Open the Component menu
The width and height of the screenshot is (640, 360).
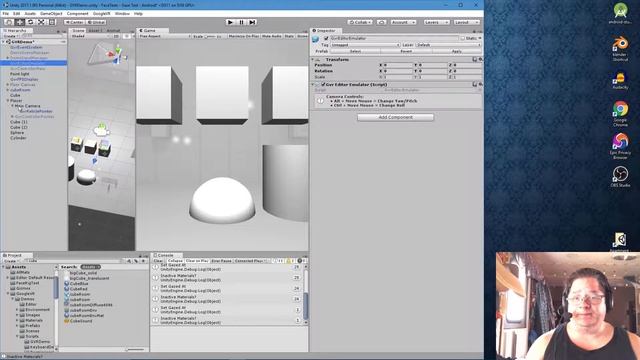(78, 13)
